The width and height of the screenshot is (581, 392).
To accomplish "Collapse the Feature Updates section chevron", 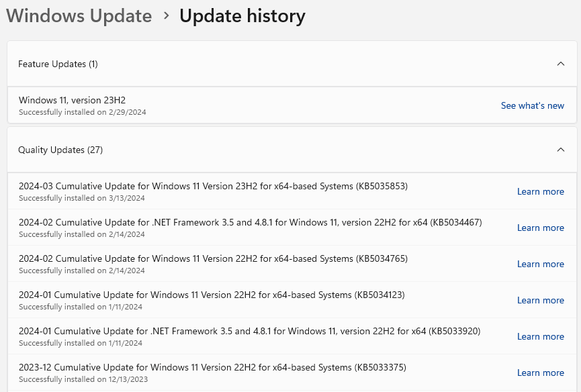I will click(x=561, y=64).
